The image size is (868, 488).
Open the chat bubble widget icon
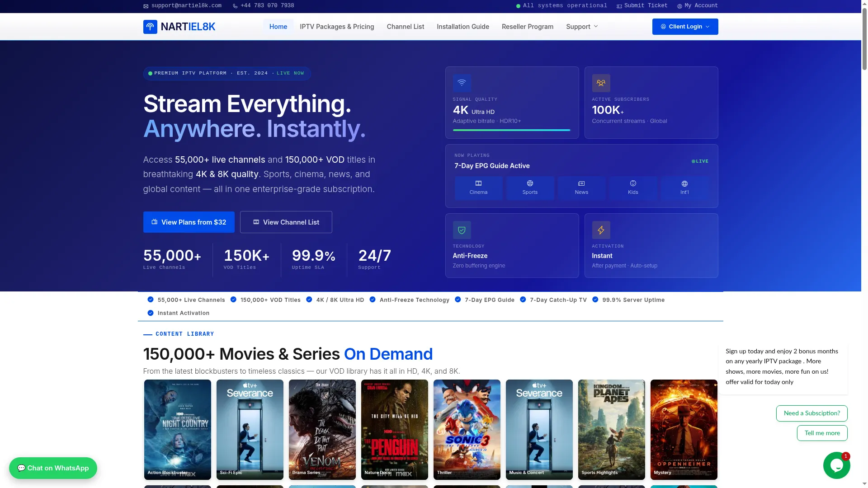pyautogui.click(x=836, y=465)
